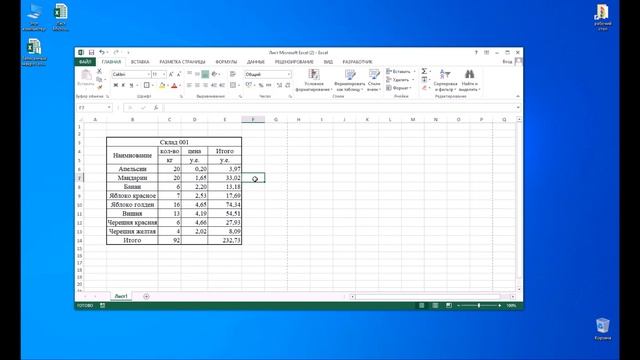Open the ФАЙЛ (File) tab

click(85, 62)
